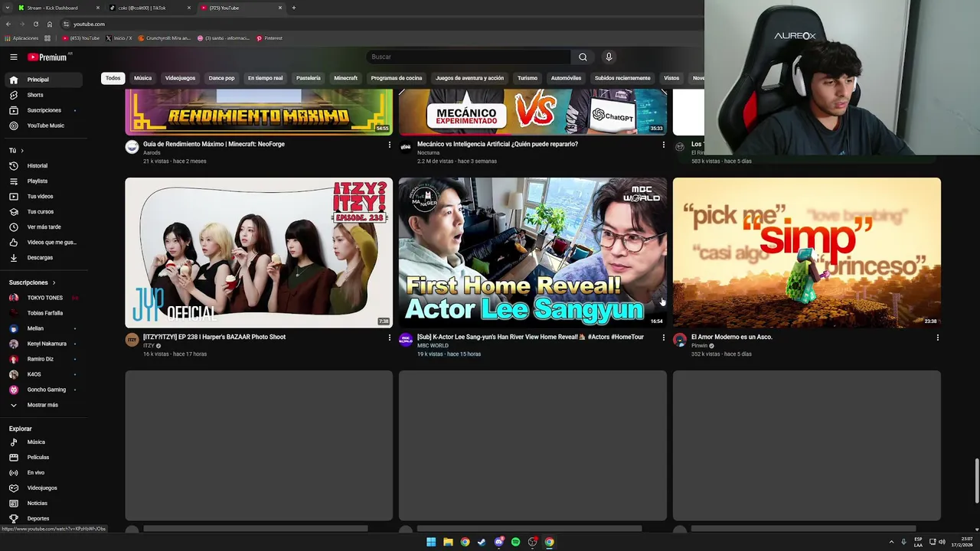Select the Dance pop filter chip

point(222,78)
